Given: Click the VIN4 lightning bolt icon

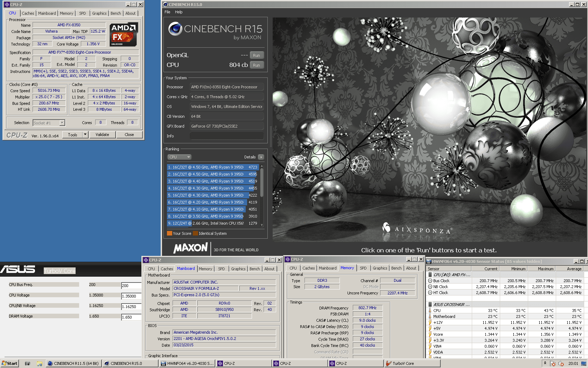Looking at the screenshot, I should (x=430, y=346).
